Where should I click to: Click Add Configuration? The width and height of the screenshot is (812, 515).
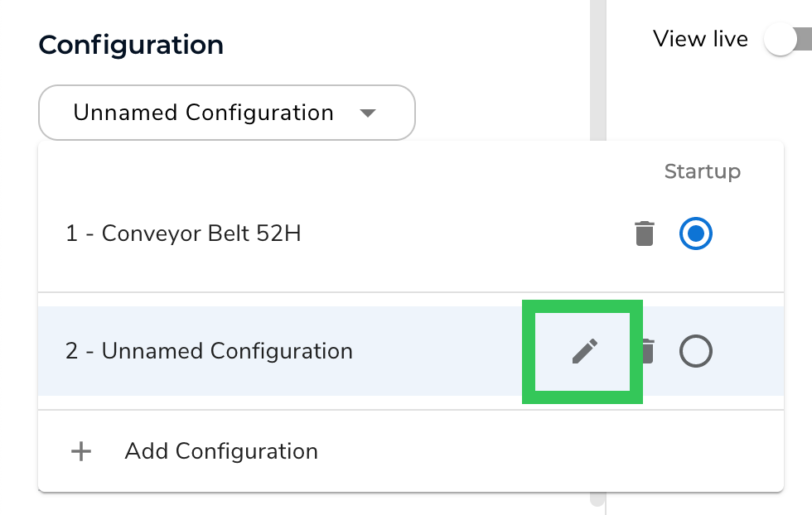pyautogui.click(x=220, y=451)
